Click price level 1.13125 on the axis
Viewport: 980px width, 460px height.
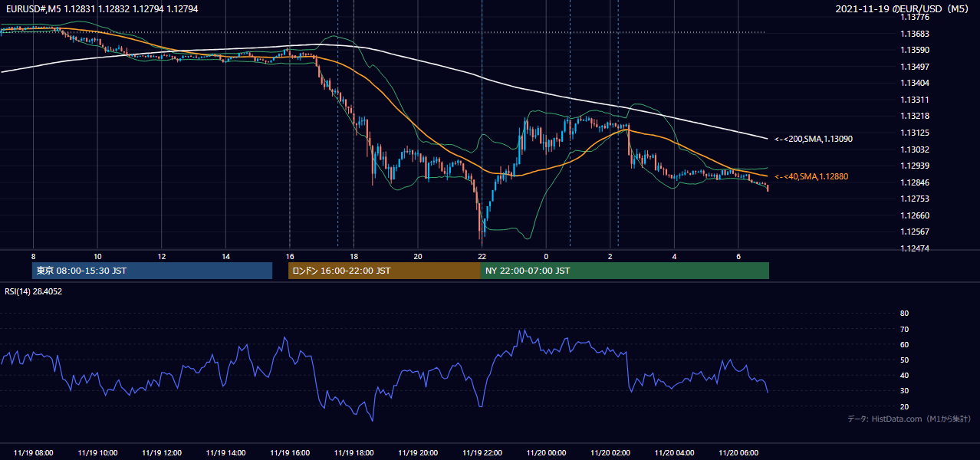[x=914, y=133]
